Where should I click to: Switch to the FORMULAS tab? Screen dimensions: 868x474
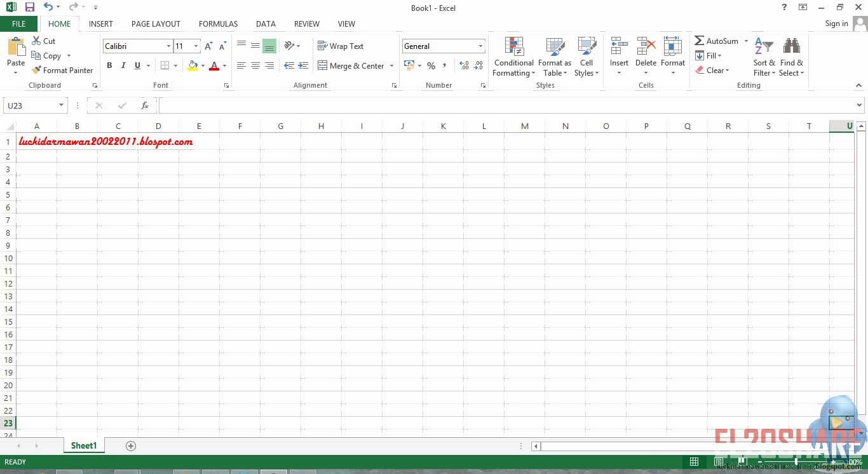coord(218,24)
